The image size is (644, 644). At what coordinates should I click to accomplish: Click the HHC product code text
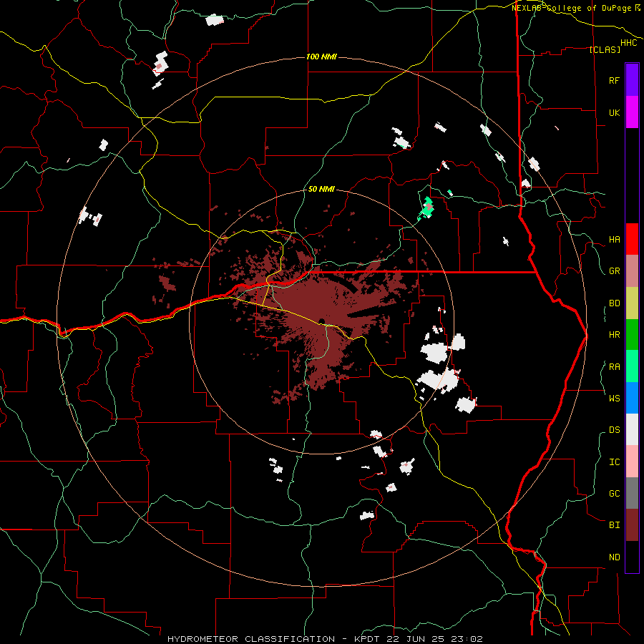click(628, 43)
